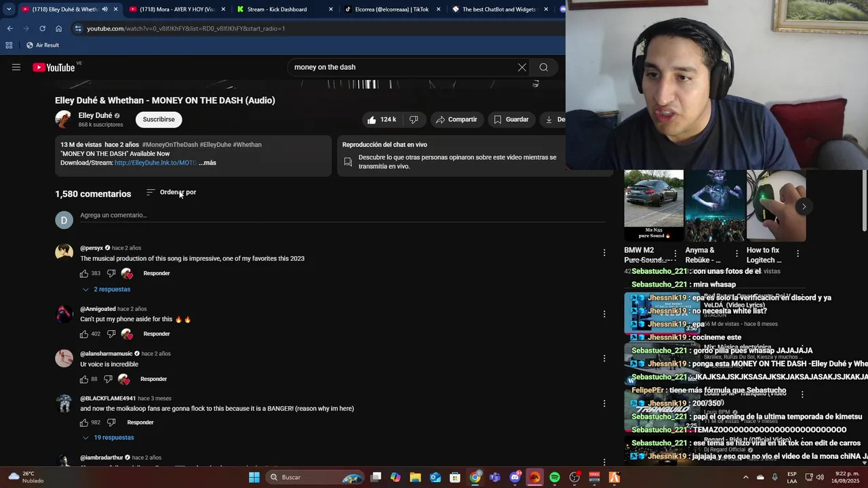This screenshot has width=868, height=488.
Task: Click the #Whethan hashtag
Action: pyautogui.click(x=247, y=144)
